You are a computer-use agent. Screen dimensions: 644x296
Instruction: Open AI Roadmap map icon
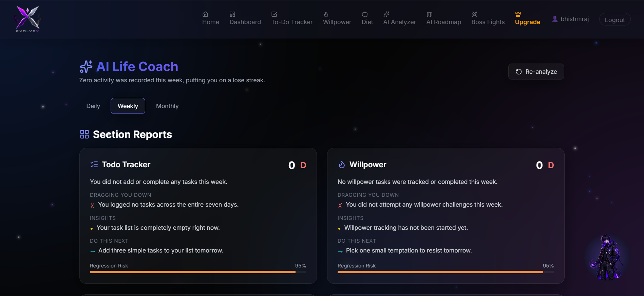(x=430, y=14)
